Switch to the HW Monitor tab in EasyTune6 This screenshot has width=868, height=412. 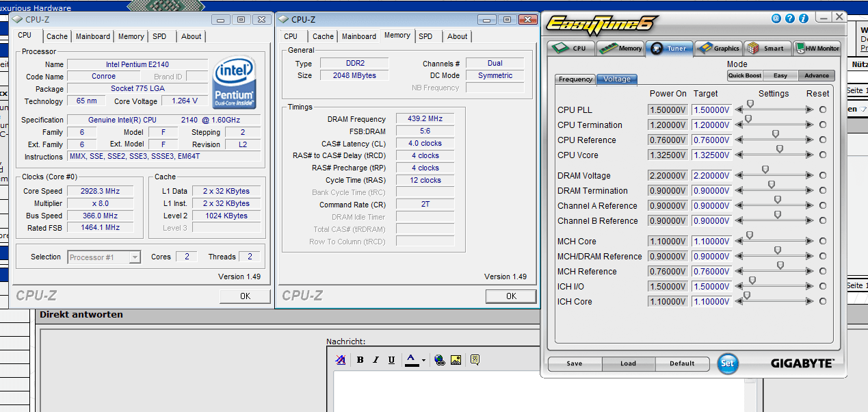point(817,48)
